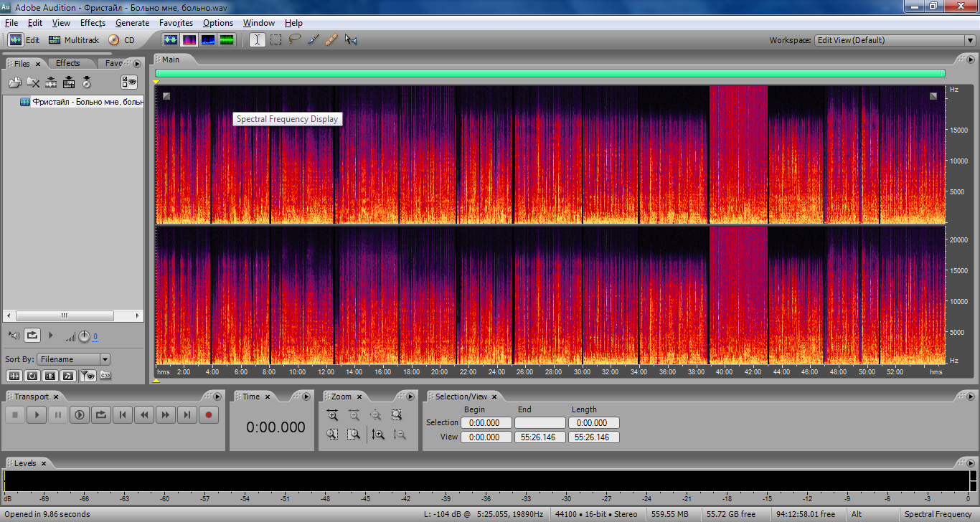Open the Generate menu
980x522 pixels.
point(132,23)
